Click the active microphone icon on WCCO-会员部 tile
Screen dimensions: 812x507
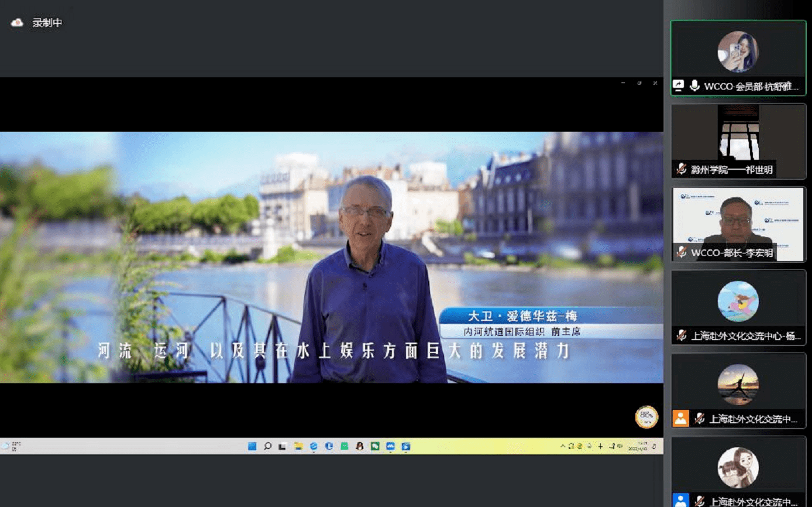tap(694, 86)
